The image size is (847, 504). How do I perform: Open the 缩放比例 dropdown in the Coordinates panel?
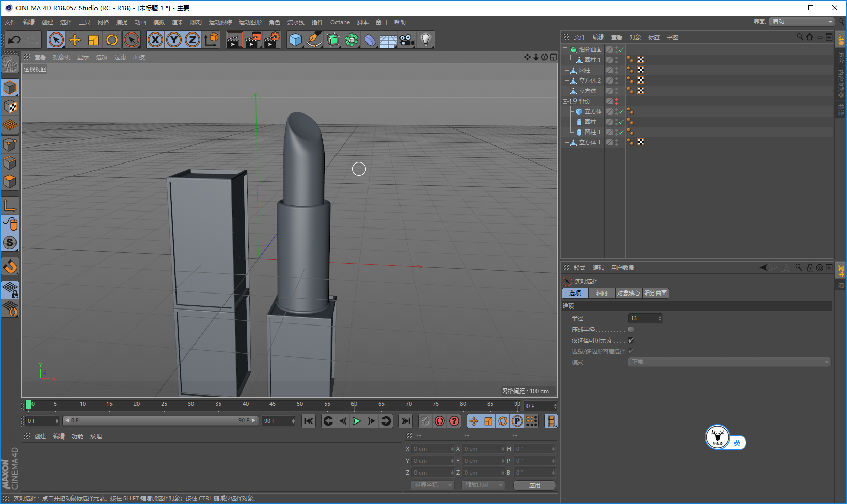pyautogui.click(x=483, y=485)
